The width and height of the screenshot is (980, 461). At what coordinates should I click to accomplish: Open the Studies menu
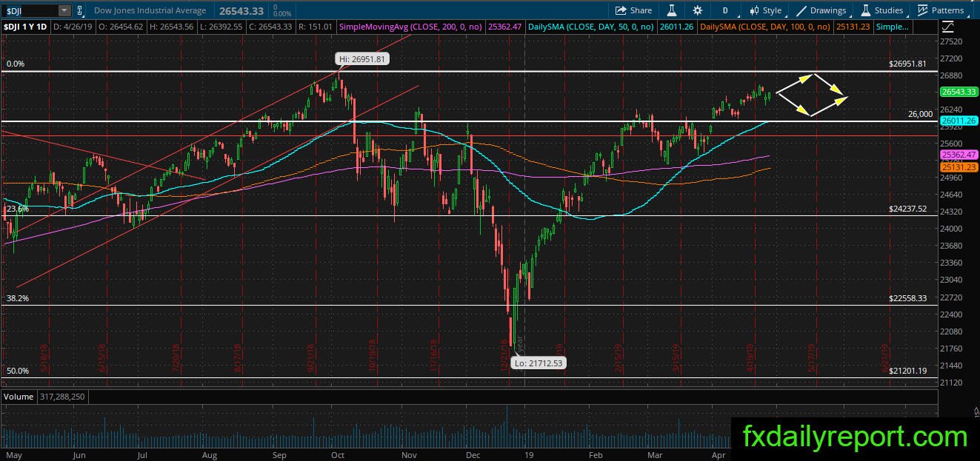click(881, 10)
